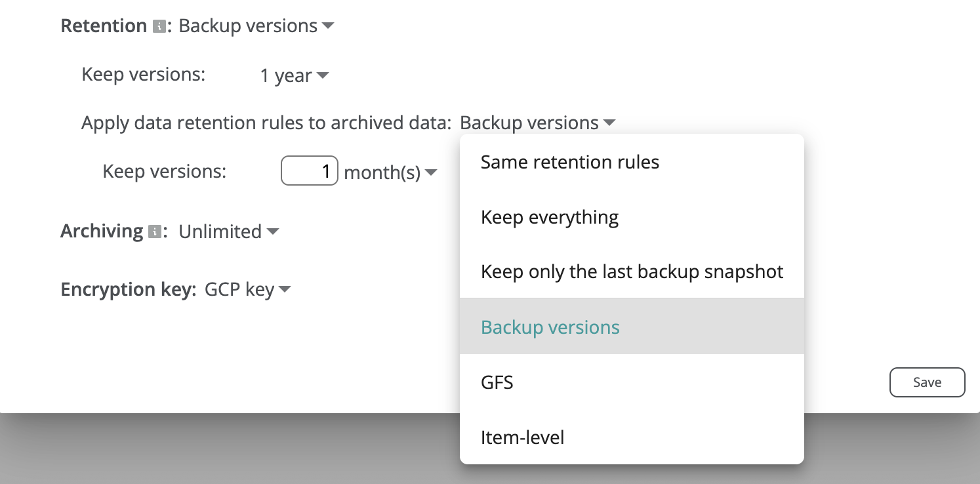Open the Encryption key 'GCP key' dropdown
The image size is (980, 484).
247,289
